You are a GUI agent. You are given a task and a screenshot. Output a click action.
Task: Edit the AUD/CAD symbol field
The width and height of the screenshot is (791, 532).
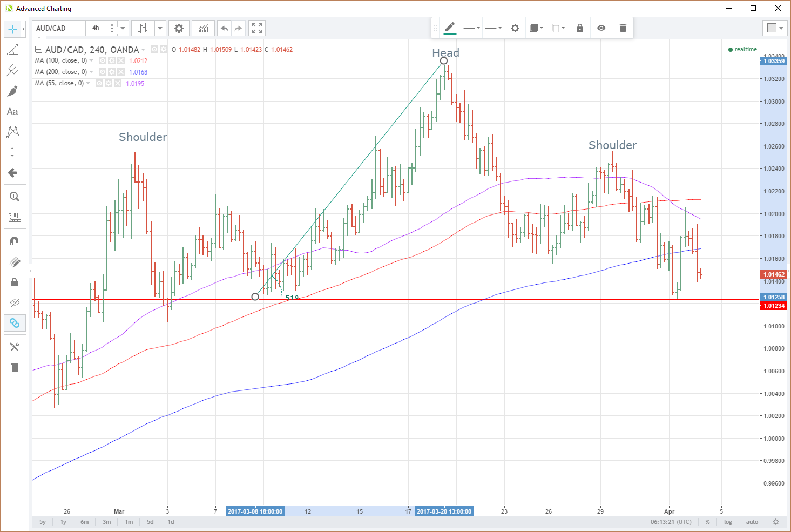click(x=59, y=28)
